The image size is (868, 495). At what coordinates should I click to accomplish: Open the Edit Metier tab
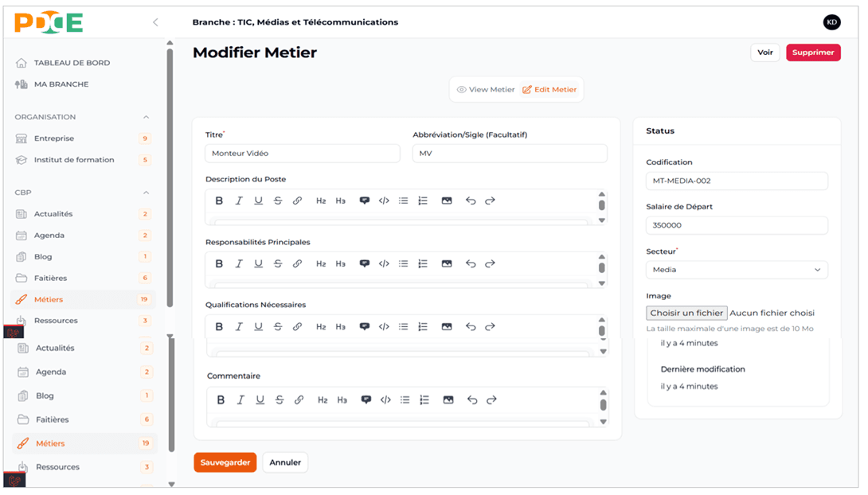pyautogui.click(x=549, y=89)
